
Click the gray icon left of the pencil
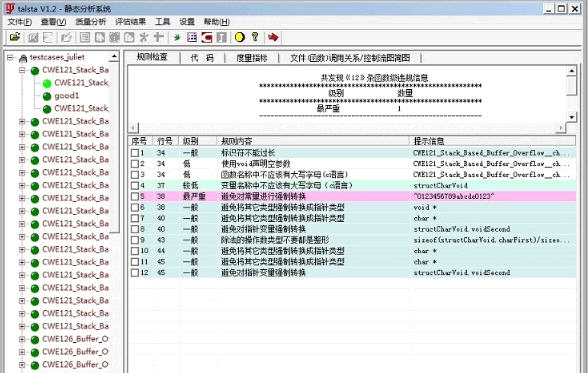(x=48, y=37)
